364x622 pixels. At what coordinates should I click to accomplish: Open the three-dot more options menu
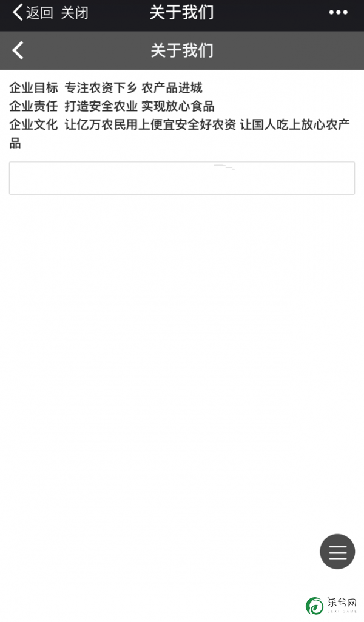pyautogui.click(x=339, y=13)
